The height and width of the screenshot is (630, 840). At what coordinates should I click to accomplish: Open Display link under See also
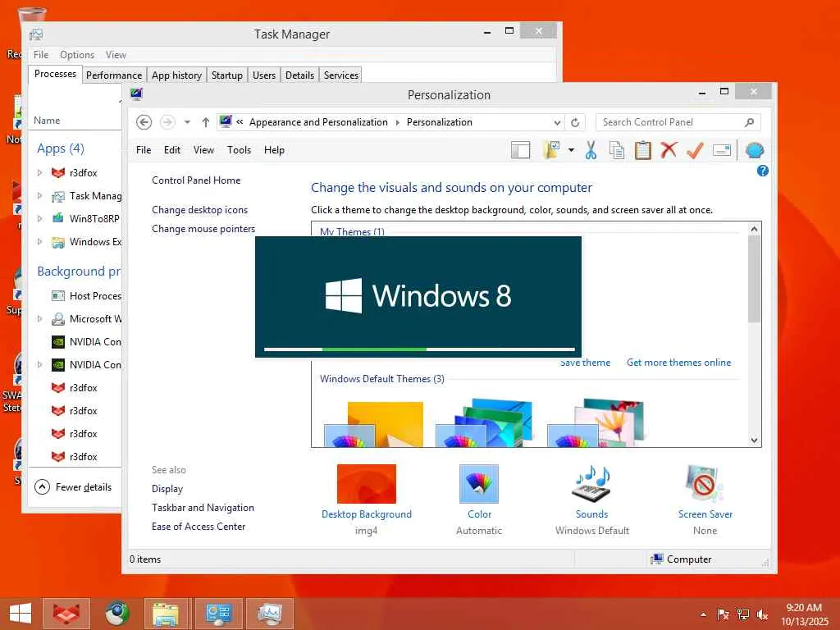167,489
